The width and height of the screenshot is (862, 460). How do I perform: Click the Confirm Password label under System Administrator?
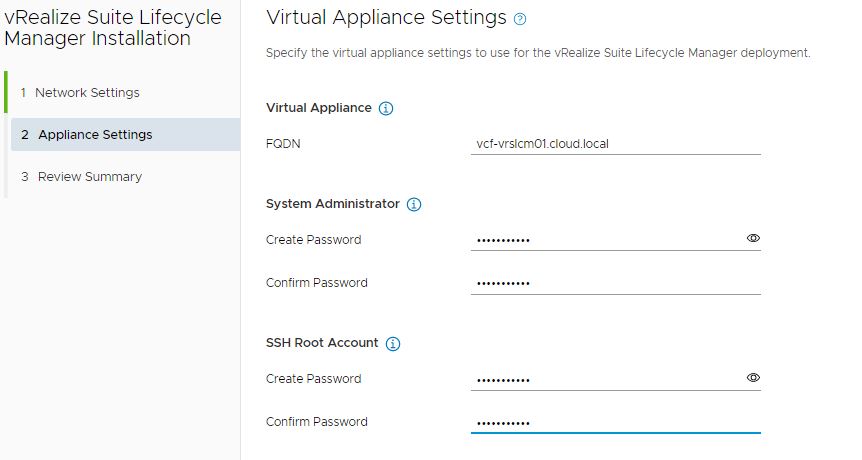(316, 283)
